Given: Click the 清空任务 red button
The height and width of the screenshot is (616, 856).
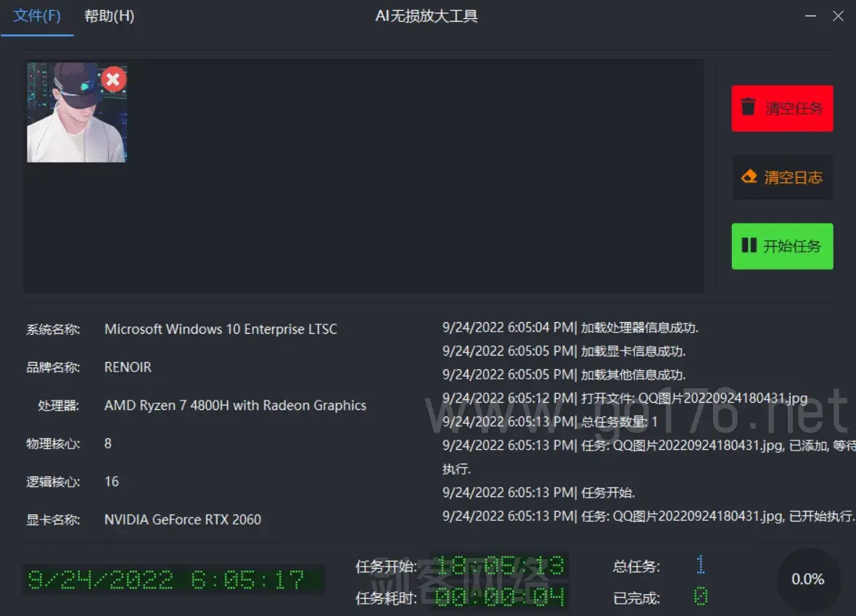Looking at the screenshot, I should click(782, 108).
